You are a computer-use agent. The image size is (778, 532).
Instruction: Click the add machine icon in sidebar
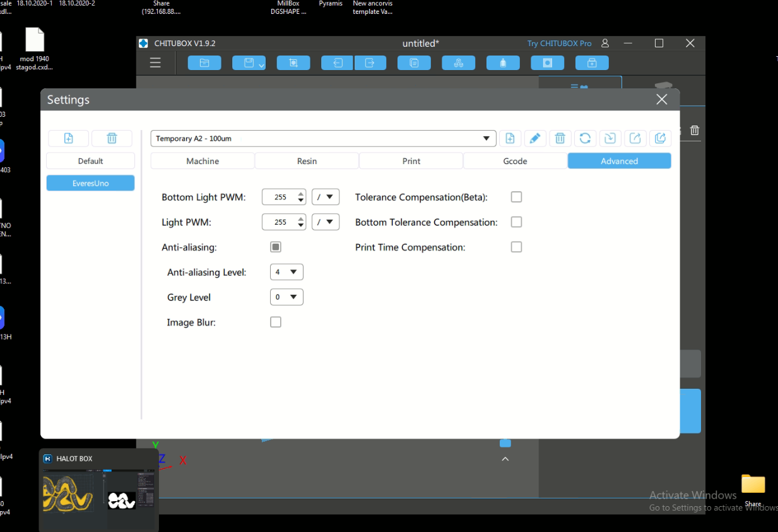(x=68, y=138)
